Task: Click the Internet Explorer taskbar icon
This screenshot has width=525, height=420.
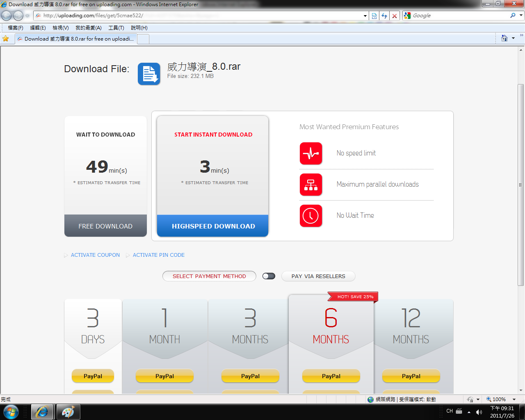Action: click(x=42, y=412)
